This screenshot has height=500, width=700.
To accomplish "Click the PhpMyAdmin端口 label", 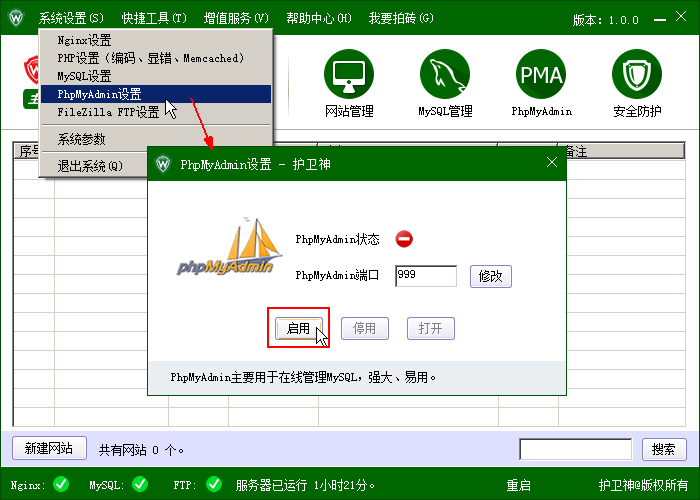I will tap(338, 275).
